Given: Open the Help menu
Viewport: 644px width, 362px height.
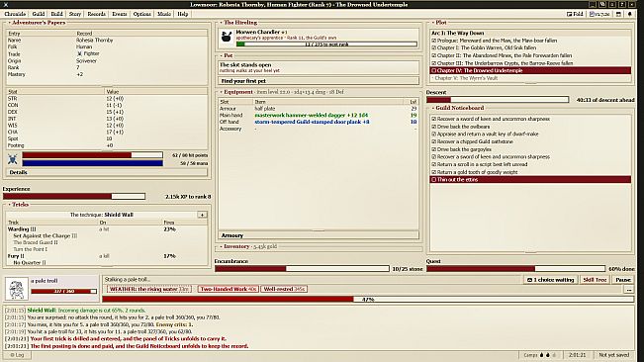Looking at the screenshot, I should point(183,14).
